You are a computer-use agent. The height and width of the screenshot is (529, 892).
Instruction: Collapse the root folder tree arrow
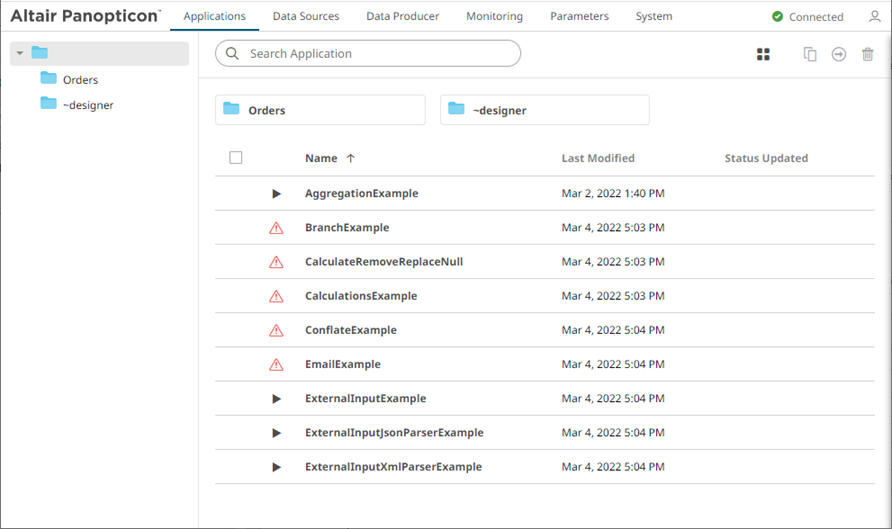tap(20, 53)
